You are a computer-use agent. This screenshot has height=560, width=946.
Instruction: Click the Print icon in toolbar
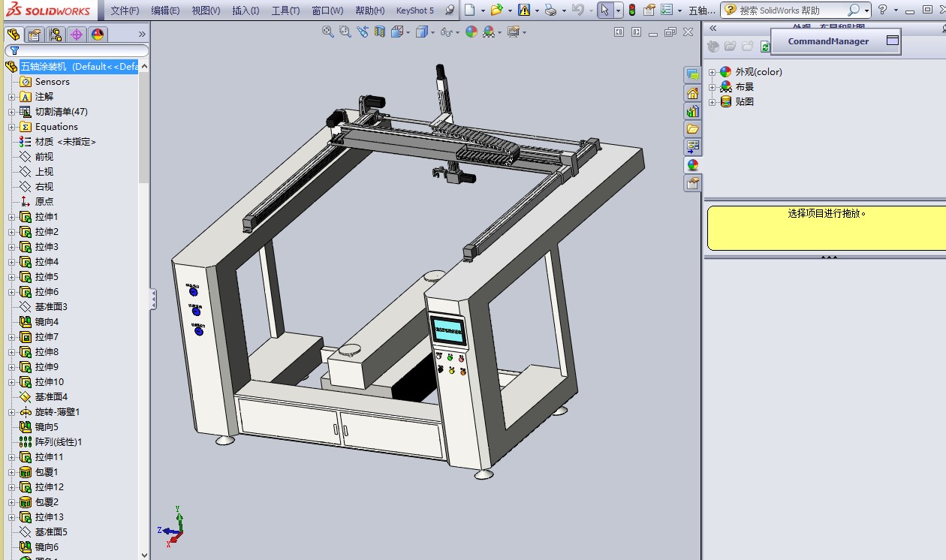point(550,10)
